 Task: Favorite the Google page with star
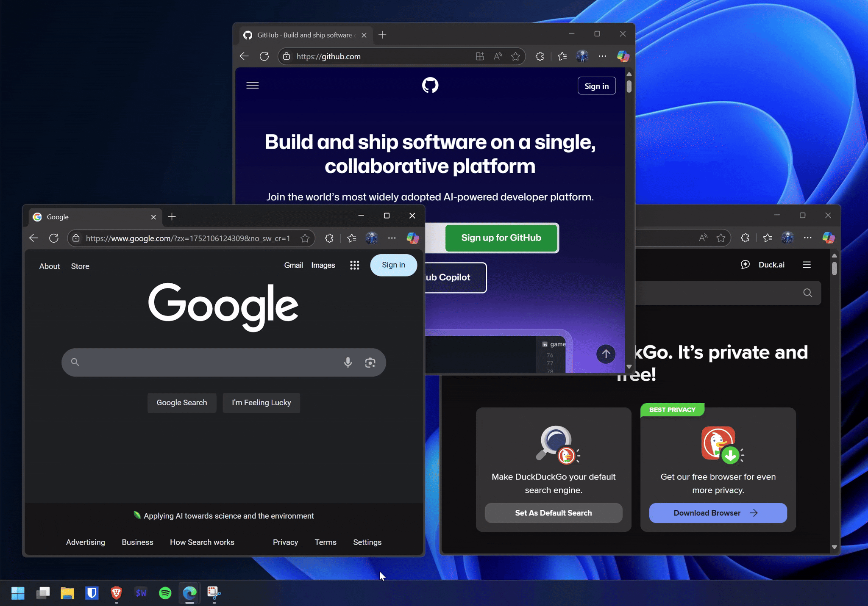point(305,238)
